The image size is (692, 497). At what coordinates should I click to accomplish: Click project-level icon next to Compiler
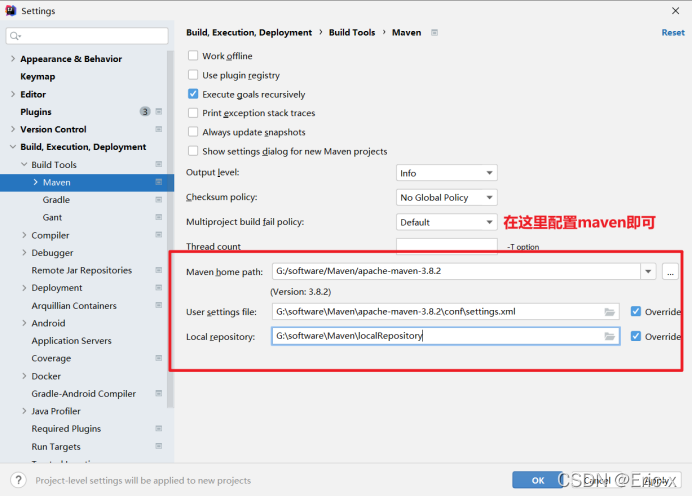pos(159,235)
